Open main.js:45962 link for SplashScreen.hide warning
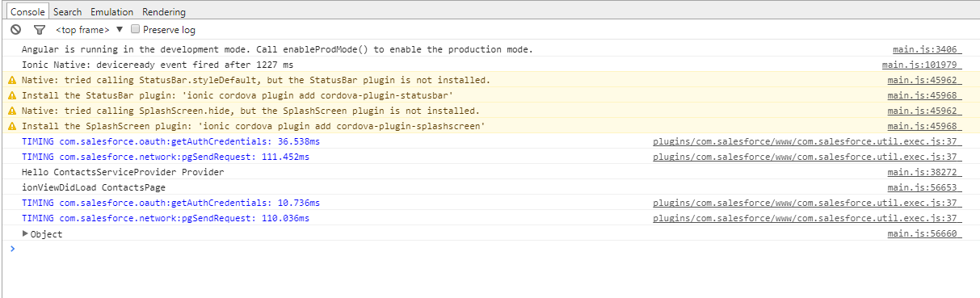The height and width of the screenshot is (298, 980). pos(924,111)
